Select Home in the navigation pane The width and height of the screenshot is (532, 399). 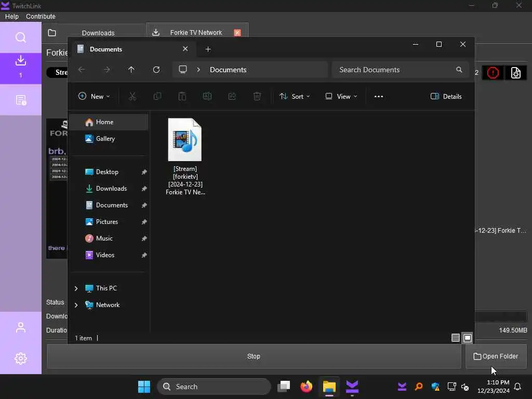point(109,122)
